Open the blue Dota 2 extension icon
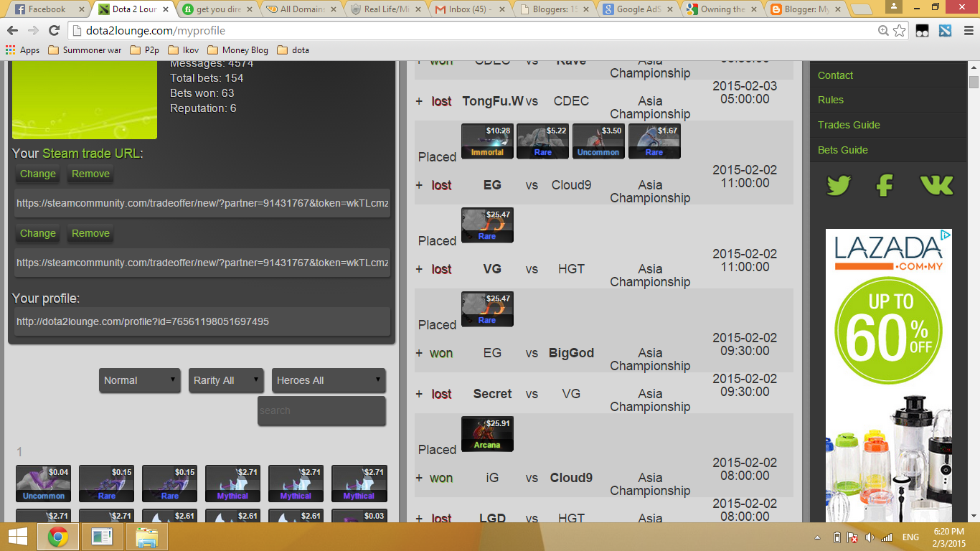980x551 pixels. click(945, 31)
